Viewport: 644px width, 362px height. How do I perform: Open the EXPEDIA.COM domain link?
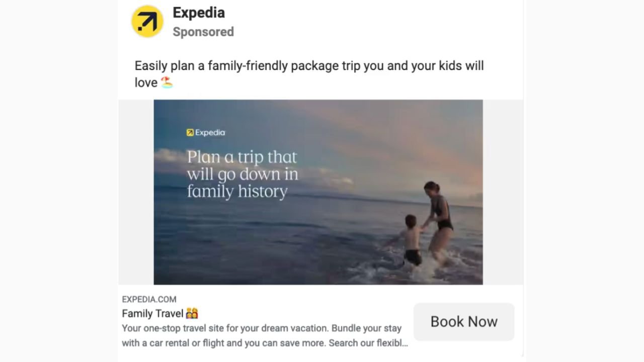tap(149, 299)
